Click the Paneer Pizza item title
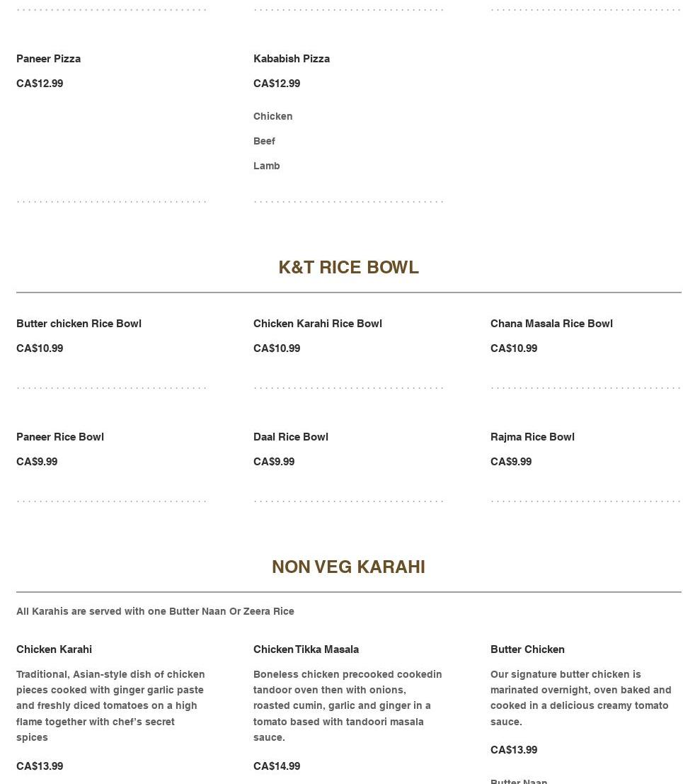This screenshot has height=784, width=683. tap(48, 59)
